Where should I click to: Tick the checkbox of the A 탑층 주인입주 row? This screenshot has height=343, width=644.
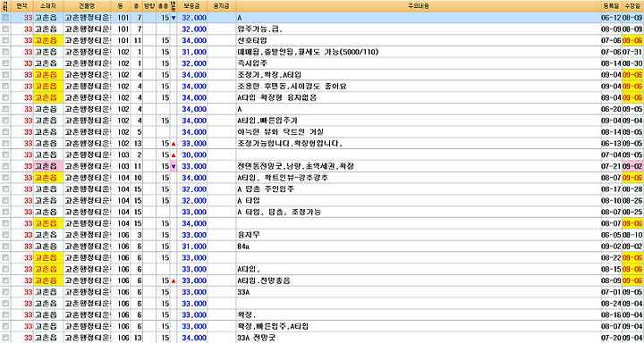coord(5,189)
